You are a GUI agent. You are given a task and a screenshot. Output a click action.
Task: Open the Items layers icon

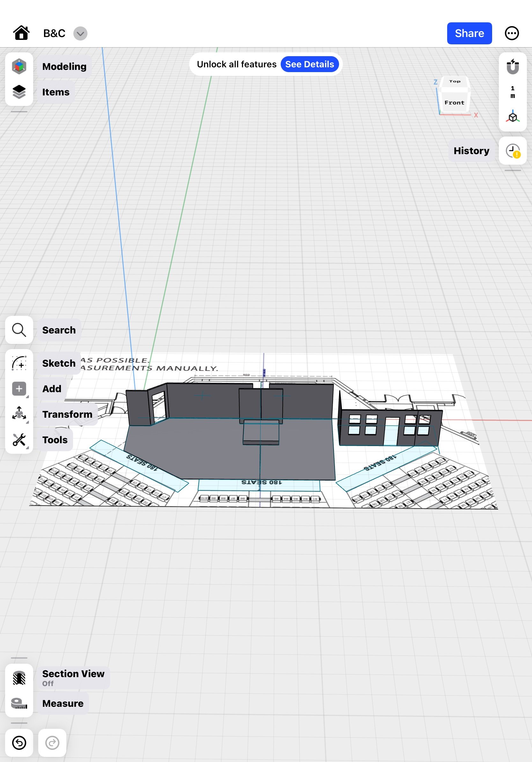point(19,92)
